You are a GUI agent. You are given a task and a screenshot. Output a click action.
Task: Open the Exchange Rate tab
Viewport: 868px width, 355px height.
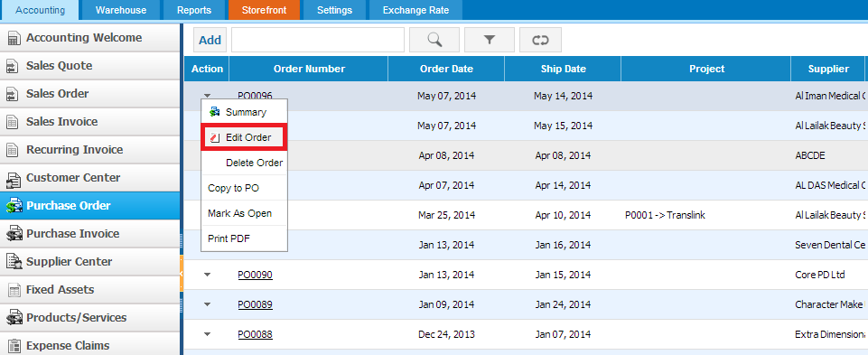(x=415, y=10)
